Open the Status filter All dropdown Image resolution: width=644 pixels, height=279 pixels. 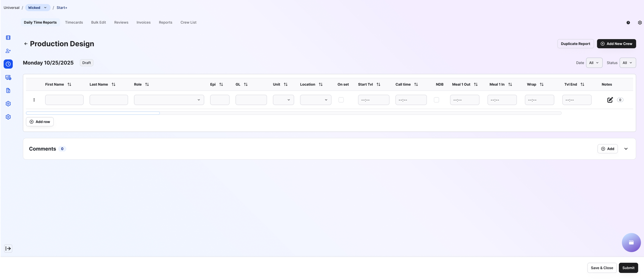[628, 63]
